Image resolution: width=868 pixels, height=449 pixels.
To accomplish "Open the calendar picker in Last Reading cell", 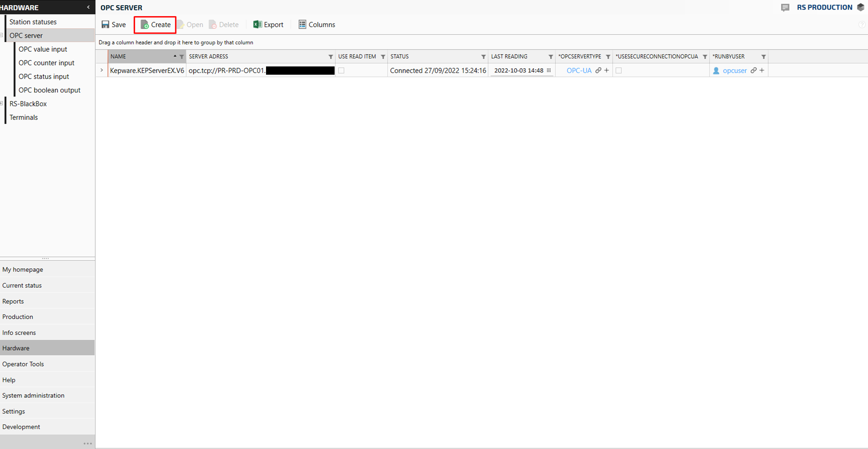I will pos(549,70).
